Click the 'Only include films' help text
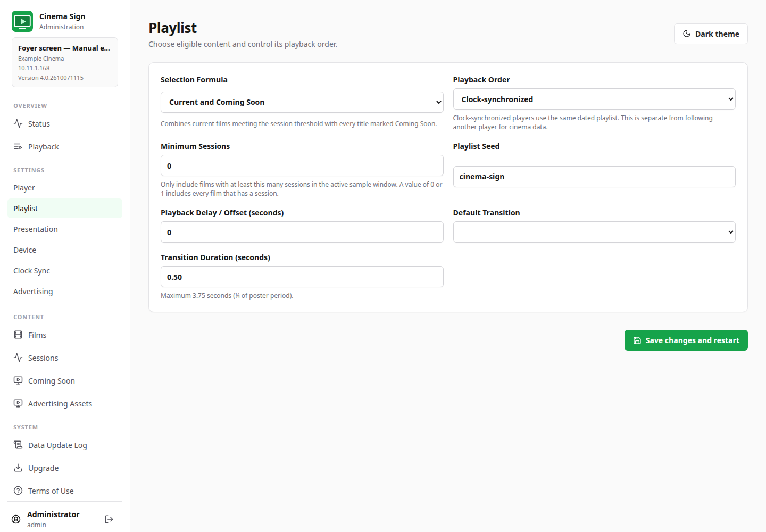 coord(302,189)
